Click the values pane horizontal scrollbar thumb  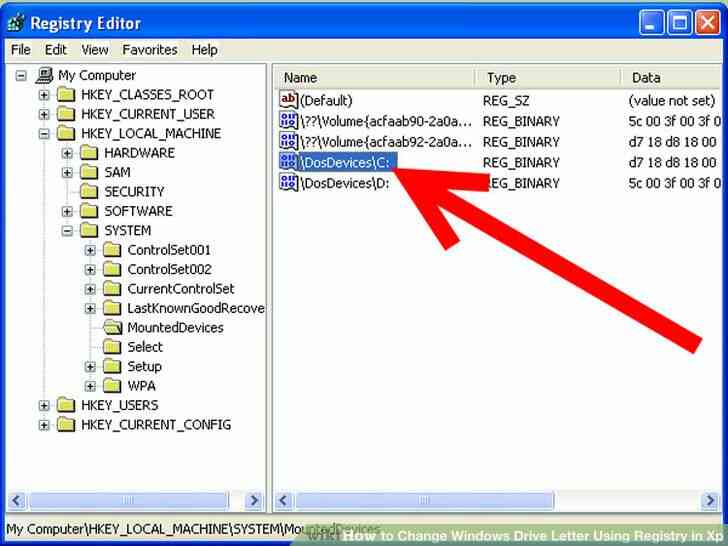[424, 500]
